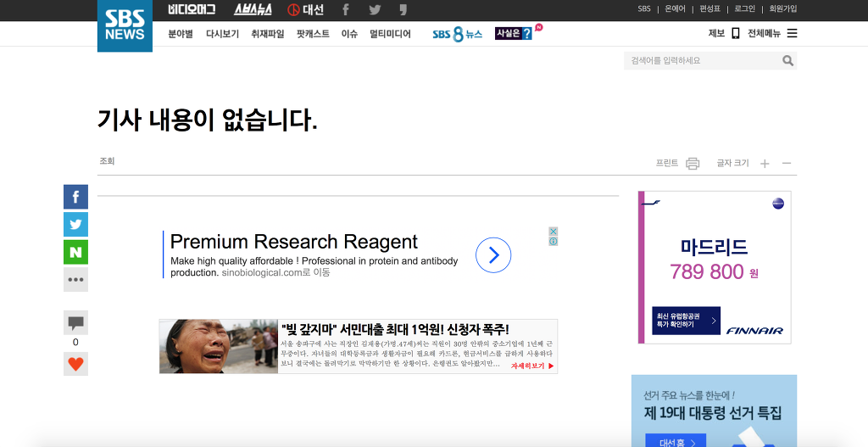
Task: Click the 대선홈 button
Action: click(676, 441)
